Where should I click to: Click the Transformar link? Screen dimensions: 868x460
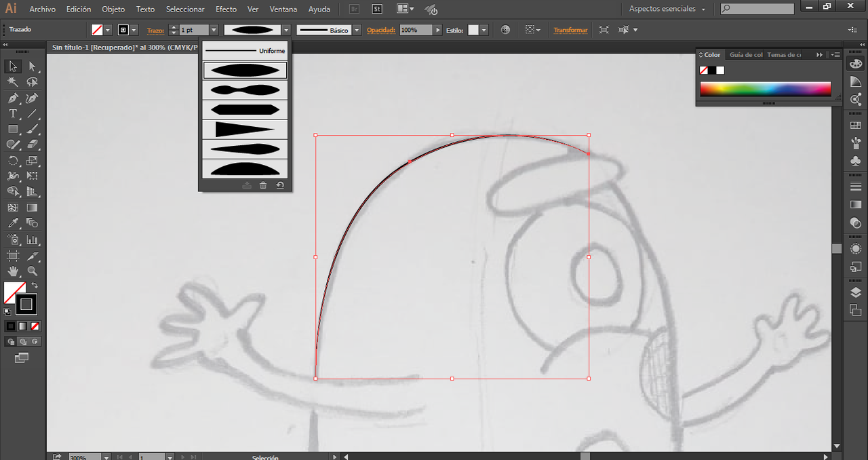coord(570,30)
